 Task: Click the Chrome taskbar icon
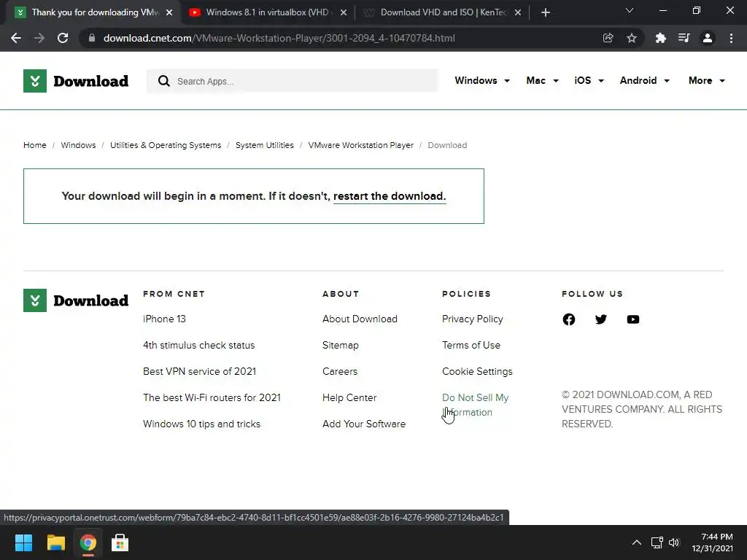tap(88, 542)
